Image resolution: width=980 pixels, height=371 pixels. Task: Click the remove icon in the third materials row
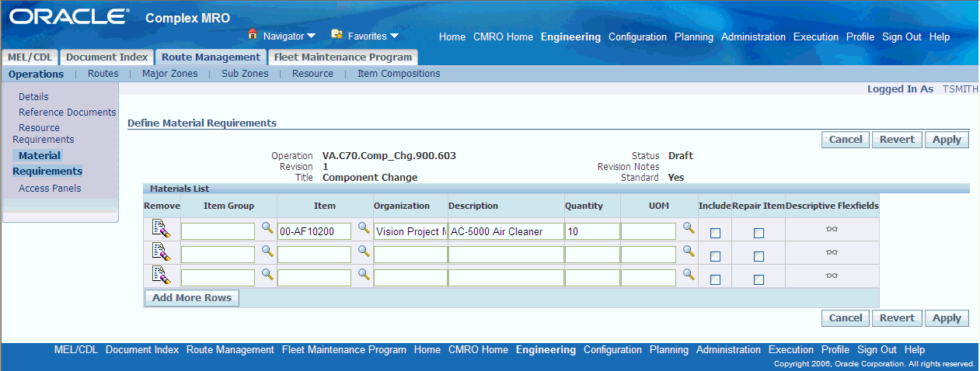point(161,275)
